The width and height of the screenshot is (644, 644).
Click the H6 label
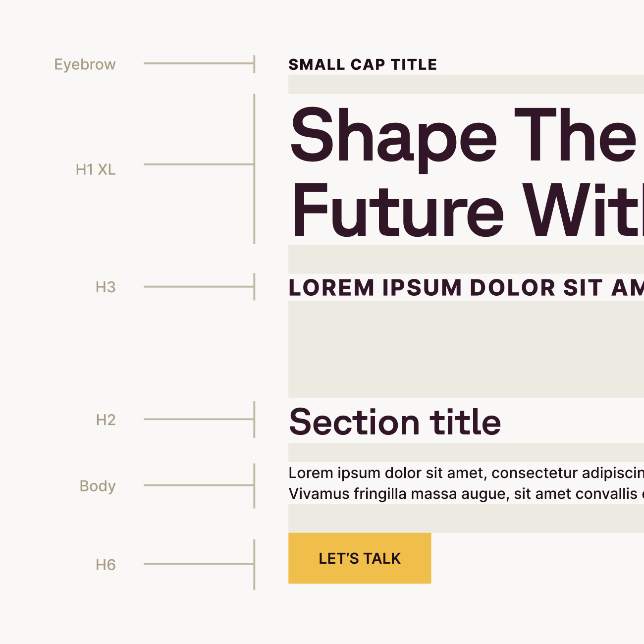click(106, 565)
